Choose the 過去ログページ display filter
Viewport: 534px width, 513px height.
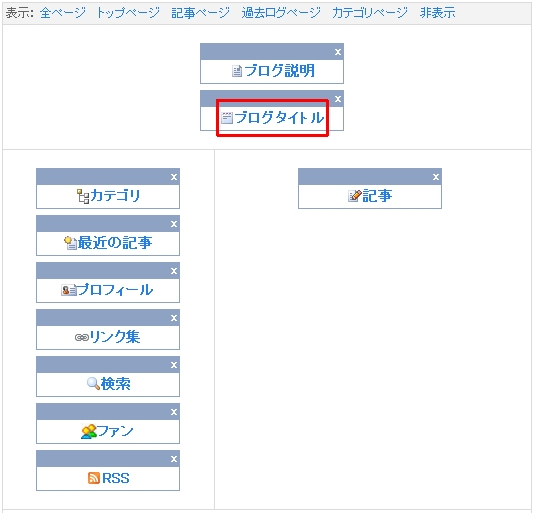[x=281, y=13]
